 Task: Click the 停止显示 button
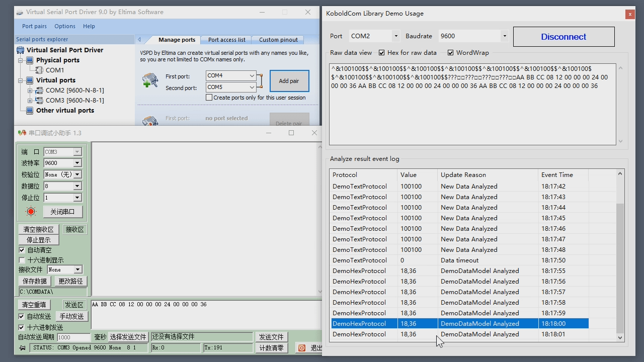point(38,240)
